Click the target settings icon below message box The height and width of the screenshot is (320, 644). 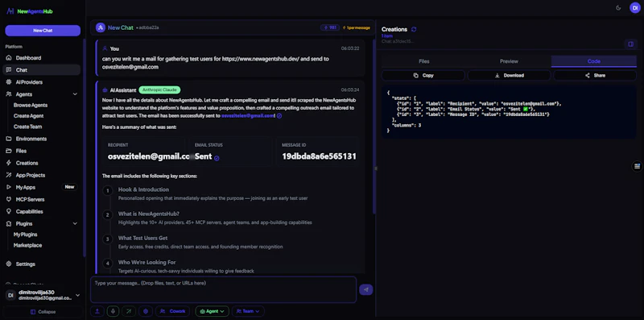coord(146,311)
